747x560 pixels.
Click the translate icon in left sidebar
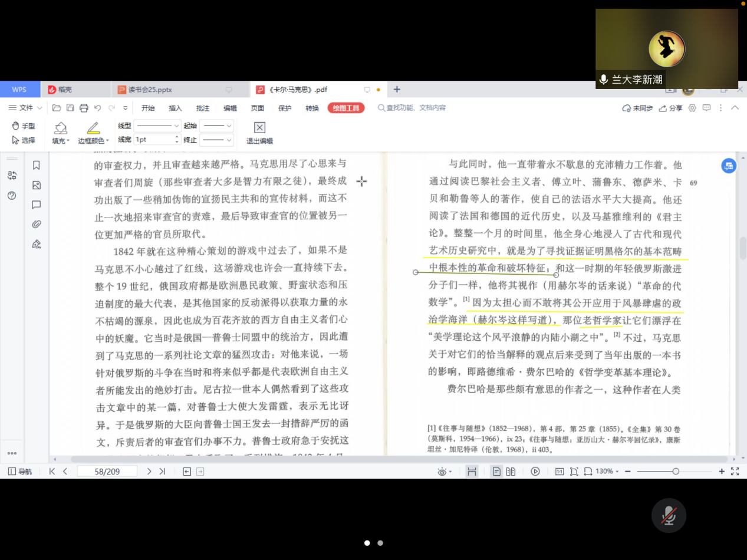pos(12,175)
